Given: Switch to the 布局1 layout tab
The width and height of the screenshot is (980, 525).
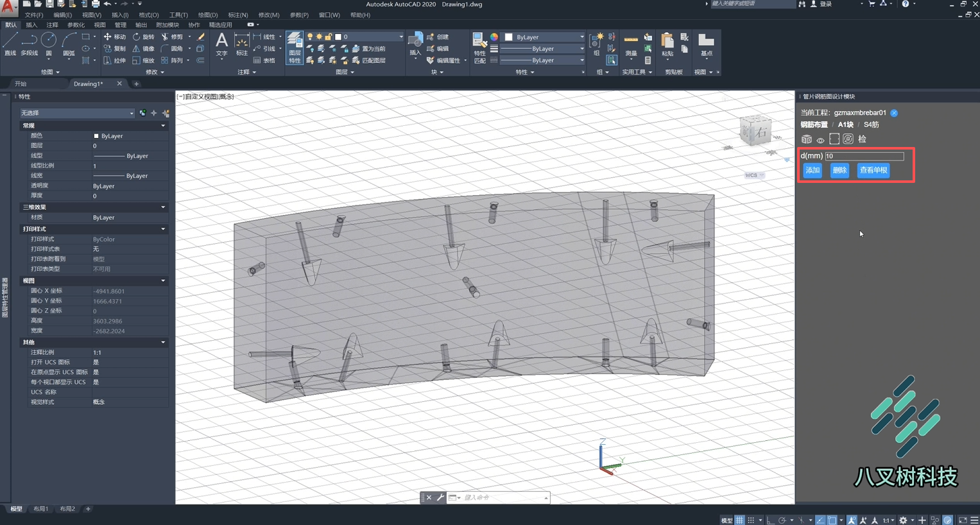Looking at the screenshot, I should 41,509.
